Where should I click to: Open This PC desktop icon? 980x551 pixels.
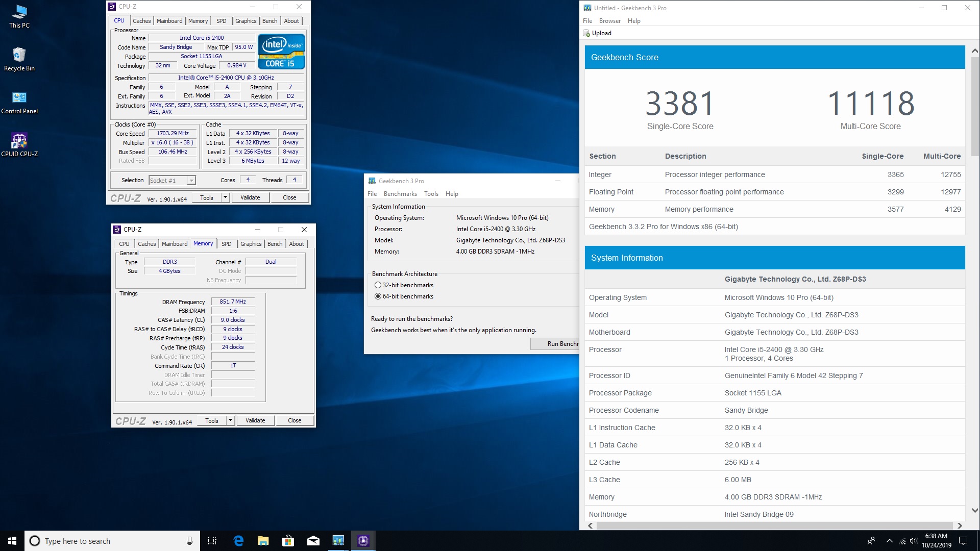pos(19,16)
